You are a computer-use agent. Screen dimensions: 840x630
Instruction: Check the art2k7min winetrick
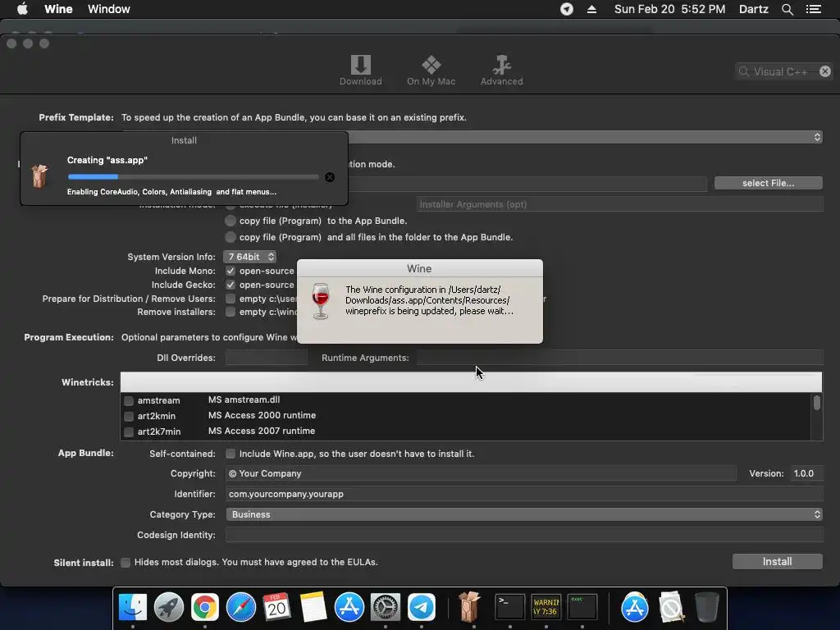(x=129, y=431)
